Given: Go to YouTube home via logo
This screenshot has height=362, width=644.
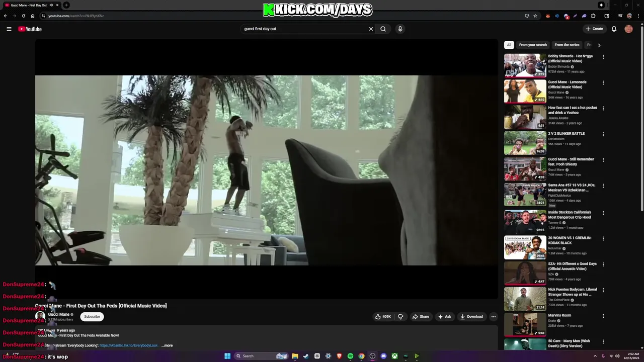Looking at the screenshot, I should coord(30,29).
